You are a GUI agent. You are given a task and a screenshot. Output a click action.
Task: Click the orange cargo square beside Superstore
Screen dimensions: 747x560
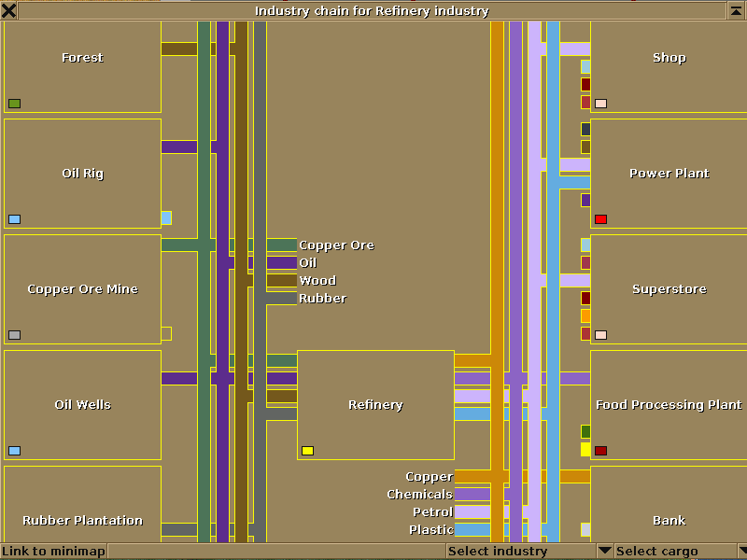(585, 315)
